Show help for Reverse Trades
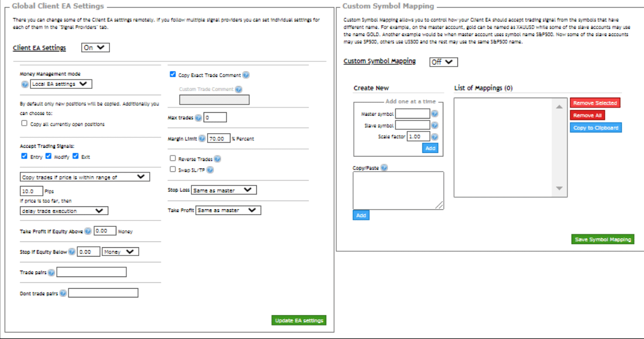 tap(217, 159)
